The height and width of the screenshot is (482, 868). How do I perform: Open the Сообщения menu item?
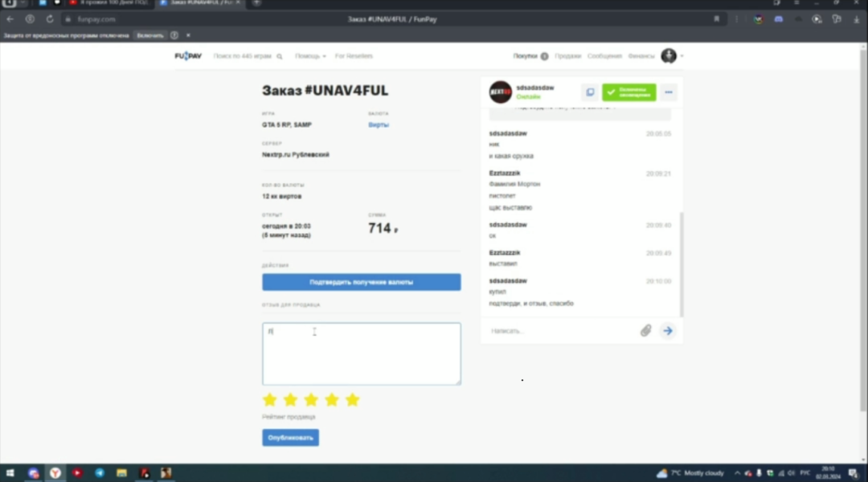click(x=604, y=56)
